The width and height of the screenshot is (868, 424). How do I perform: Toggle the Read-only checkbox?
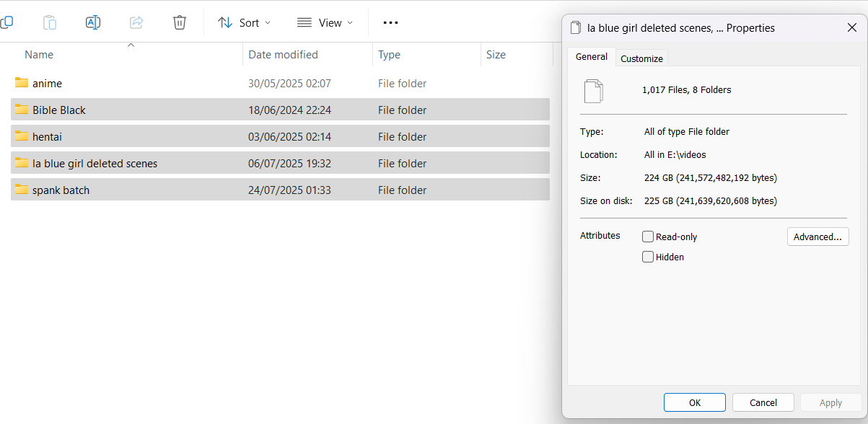pyautogui.click(x=648, y=237)
